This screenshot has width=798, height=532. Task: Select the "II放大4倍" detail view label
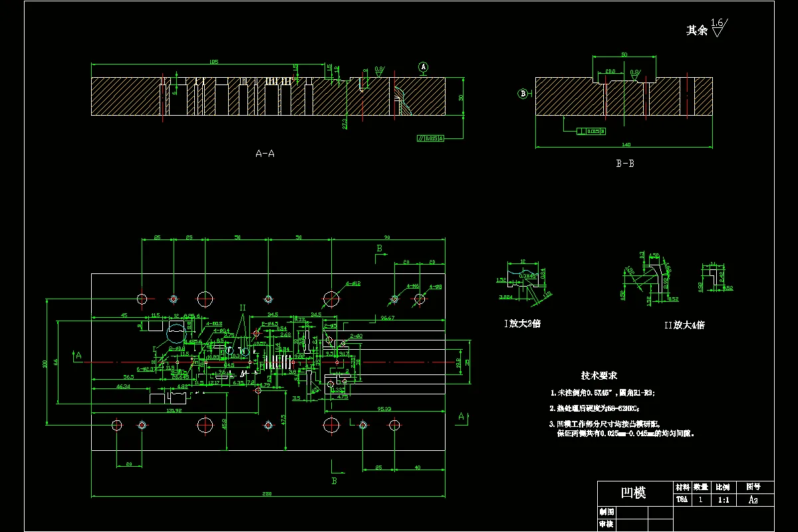685,325
